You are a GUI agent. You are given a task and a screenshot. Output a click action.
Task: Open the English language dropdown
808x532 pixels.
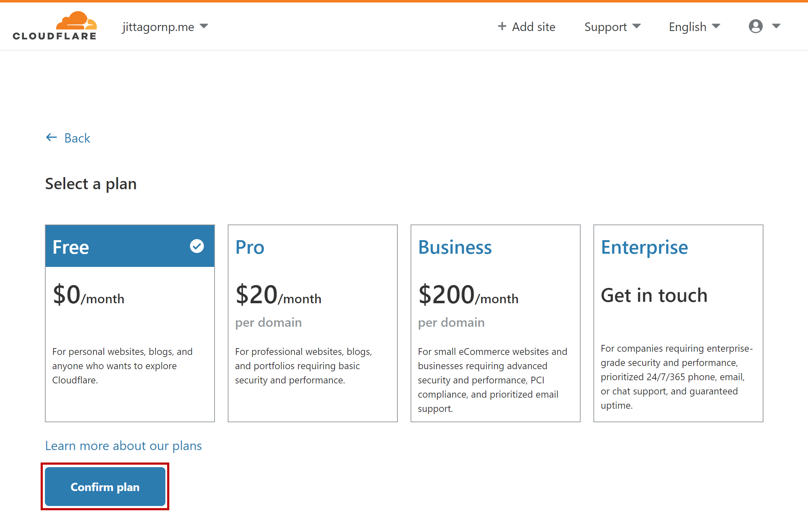[694, 27]
